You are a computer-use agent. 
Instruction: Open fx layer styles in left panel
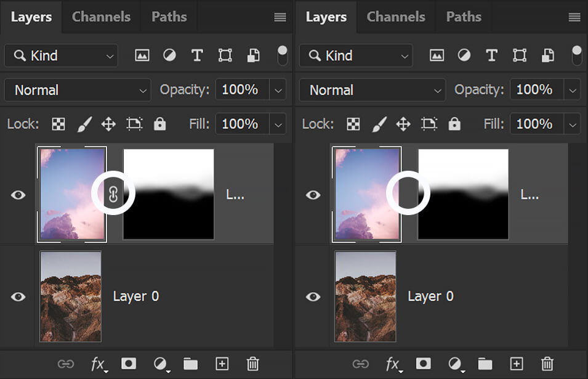click(x=99, y=364)
